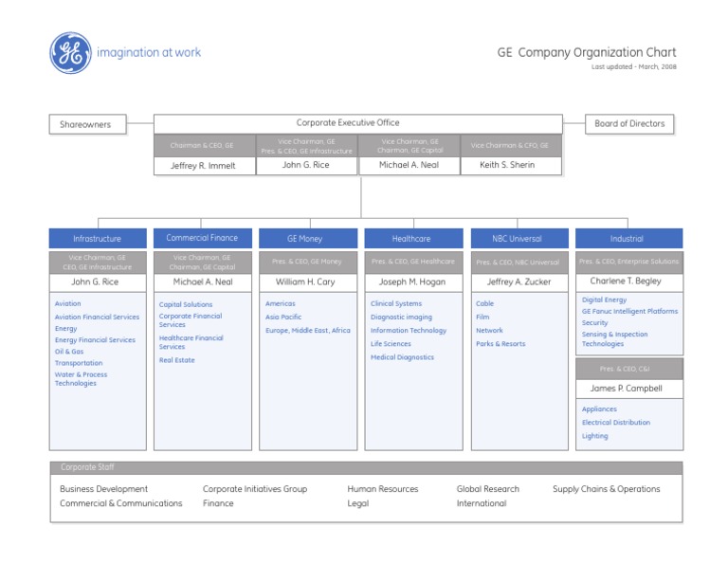Select Joseph M. Hogan name box
The height and width of the screenshot is (563, 728).
[x=413, y=282]
